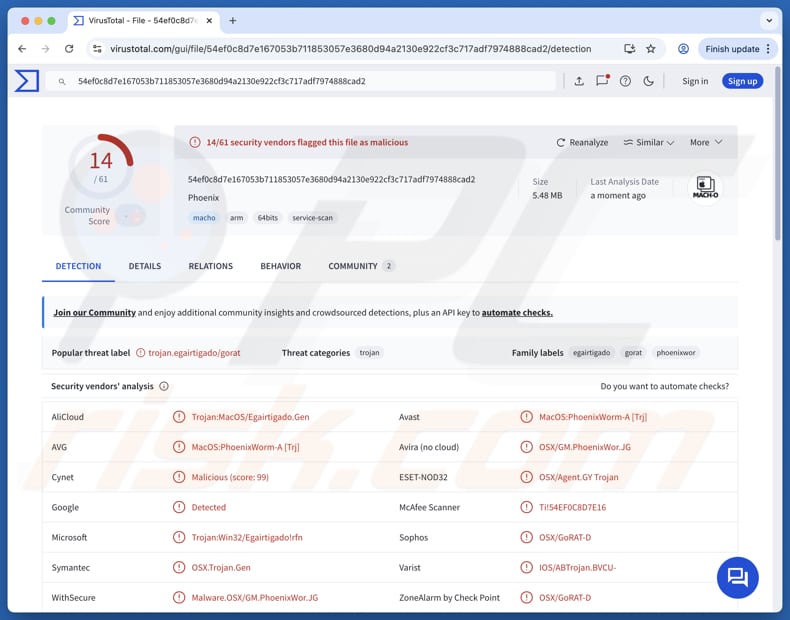Click the upload file icon
Viewport: 790px width, 620px height.
pos(579,81)
